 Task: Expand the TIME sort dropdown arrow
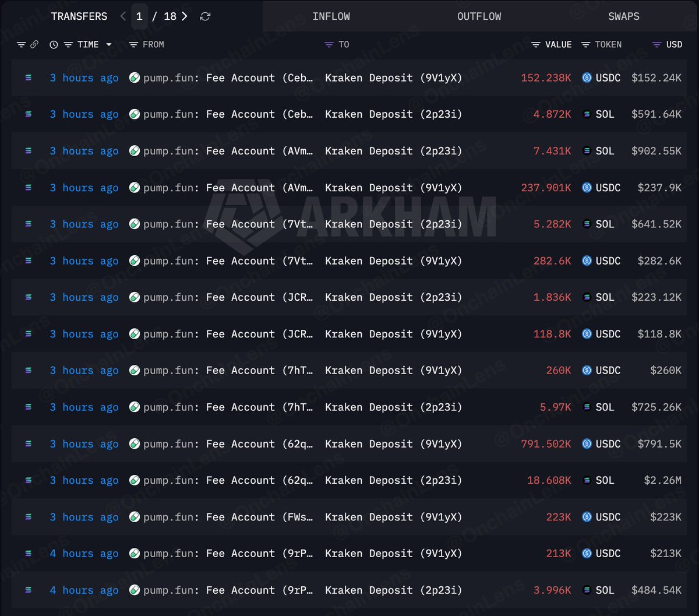[x=109, y=44]
